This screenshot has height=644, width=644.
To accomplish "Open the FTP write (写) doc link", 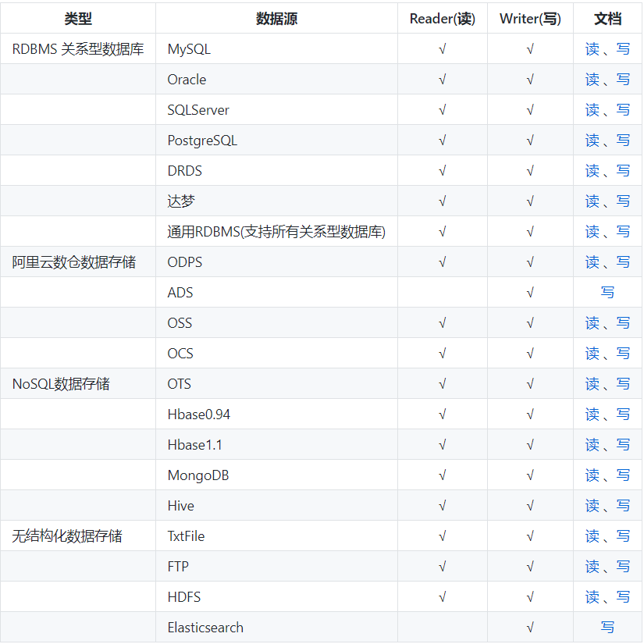I will [623, 567].
